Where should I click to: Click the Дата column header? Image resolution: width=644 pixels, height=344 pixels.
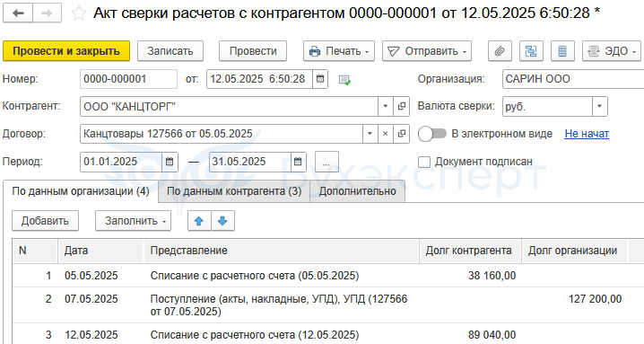pos(100,251)
